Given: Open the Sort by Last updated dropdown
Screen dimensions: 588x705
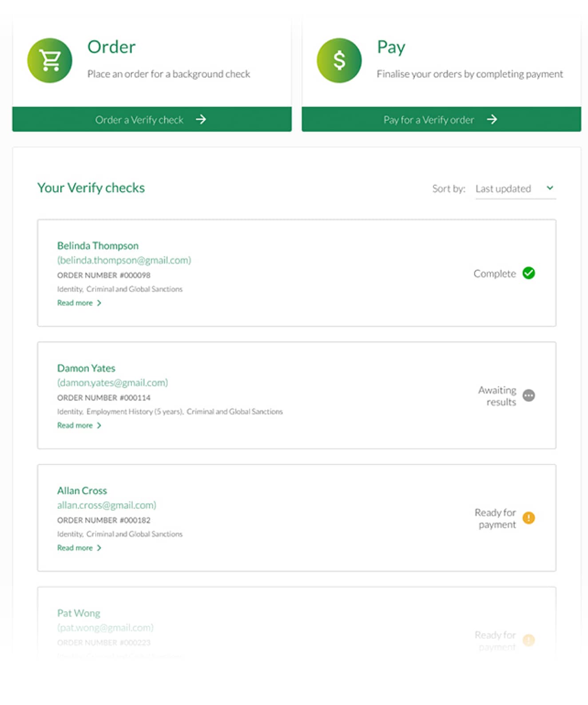Looking at the screenshot, I should [515, 189].
